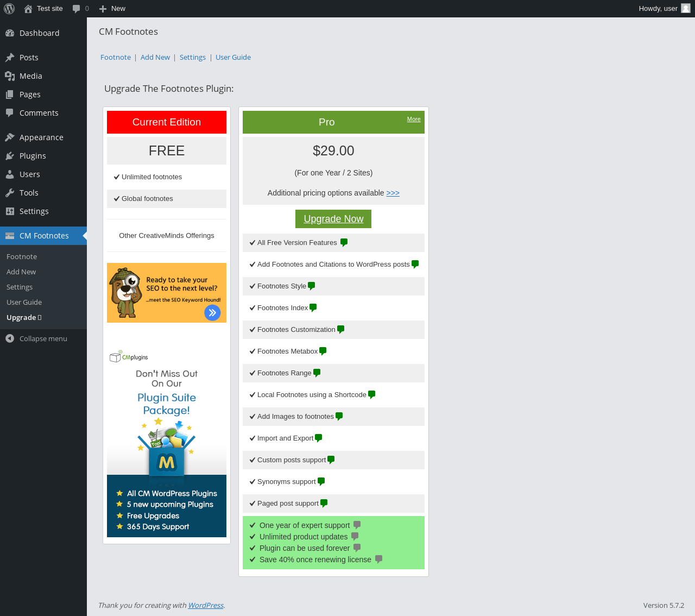
Task: Open User Guide in the sidebar submenu
Action: point(24,303)
